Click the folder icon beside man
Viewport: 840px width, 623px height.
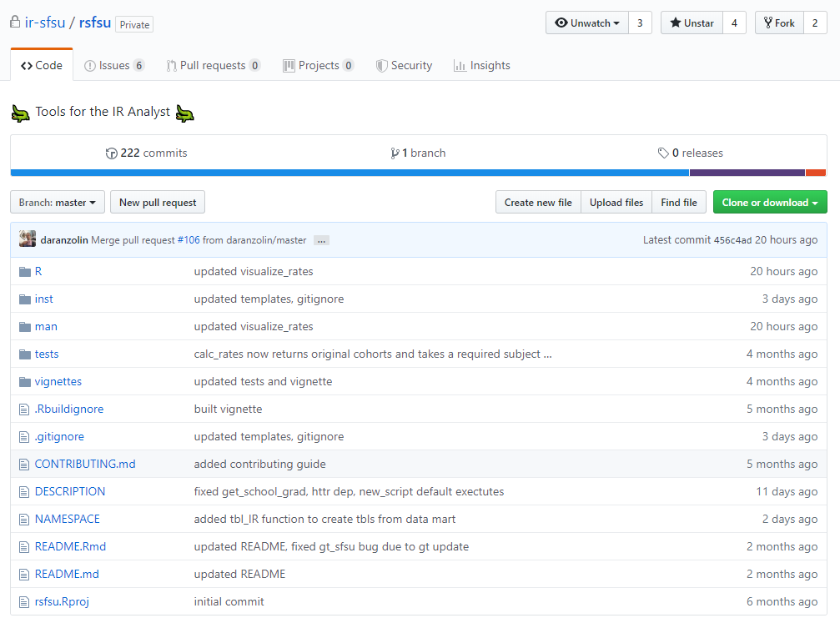point(25,327)
